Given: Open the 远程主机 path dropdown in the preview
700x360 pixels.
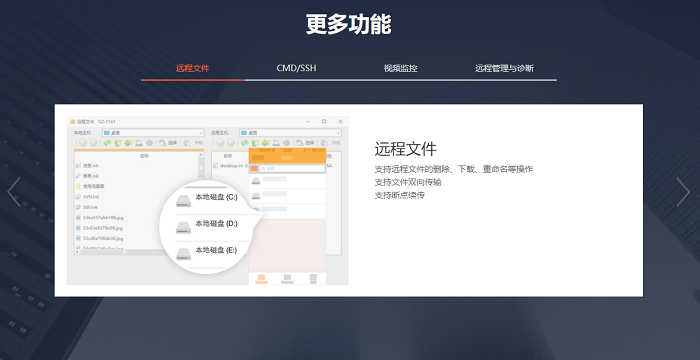Looking at the screenshot, I should click(x=290, y=133).
